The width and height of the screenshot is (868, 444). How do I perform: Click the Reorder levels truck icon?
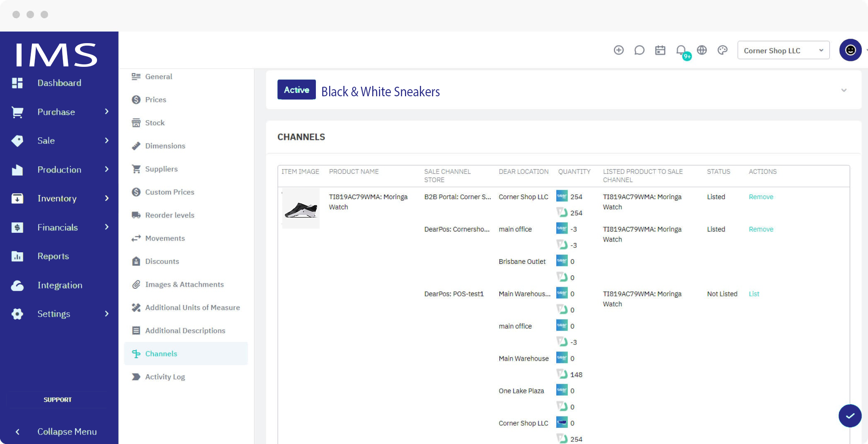click(136, 215)
